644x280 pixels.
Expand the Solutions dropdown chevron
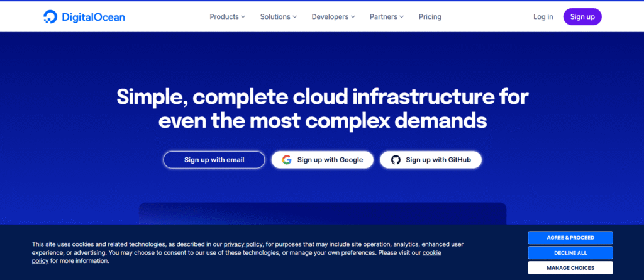pos(296,17)
